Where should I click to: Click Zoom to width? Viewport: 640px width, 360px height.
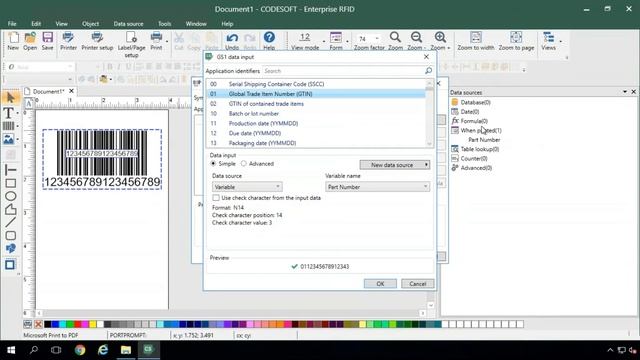(x=476, y=41)
